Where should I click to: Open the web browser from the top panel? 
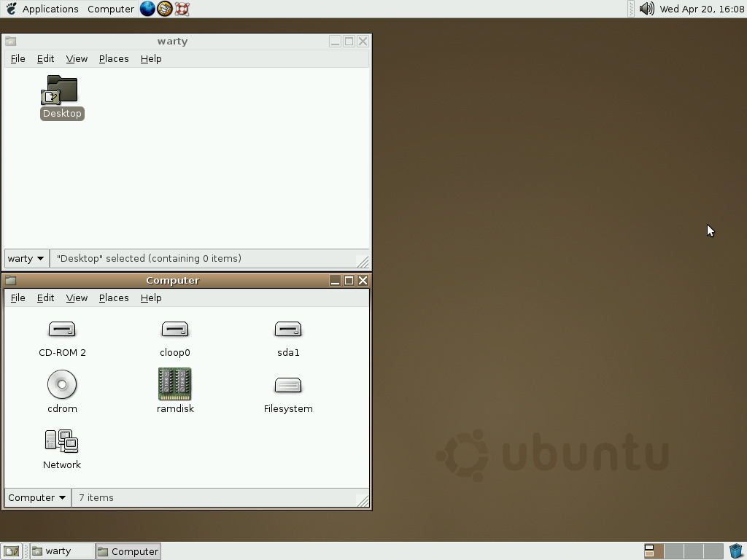pos(147,9)
